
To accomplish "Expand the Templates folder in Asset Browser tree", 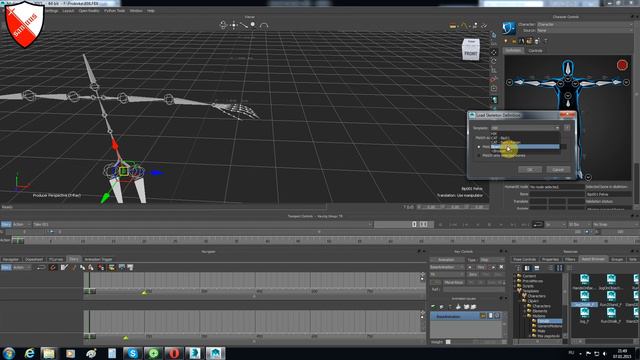I will 514,291.
